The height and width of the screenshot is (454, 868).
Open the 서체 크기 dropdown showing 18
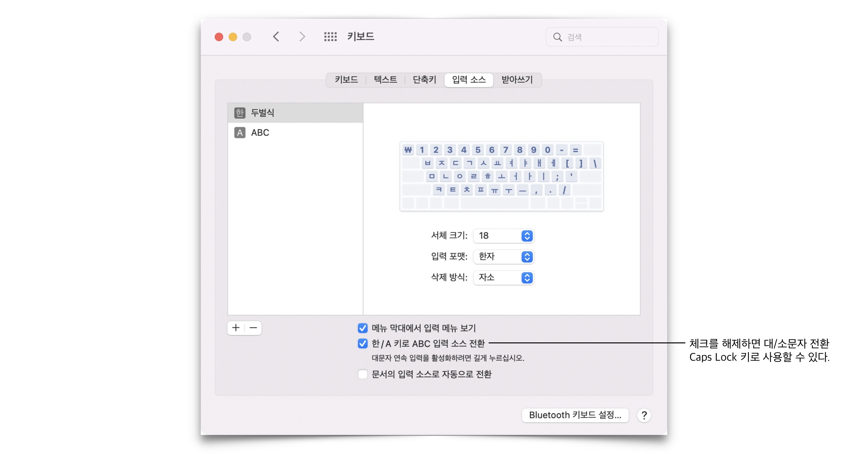tap(503, 236)
